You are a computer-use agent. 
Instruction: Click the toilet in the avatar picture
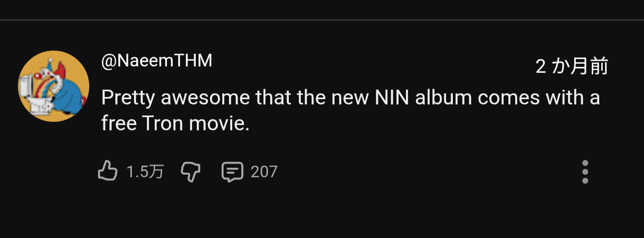click(36, 96)
